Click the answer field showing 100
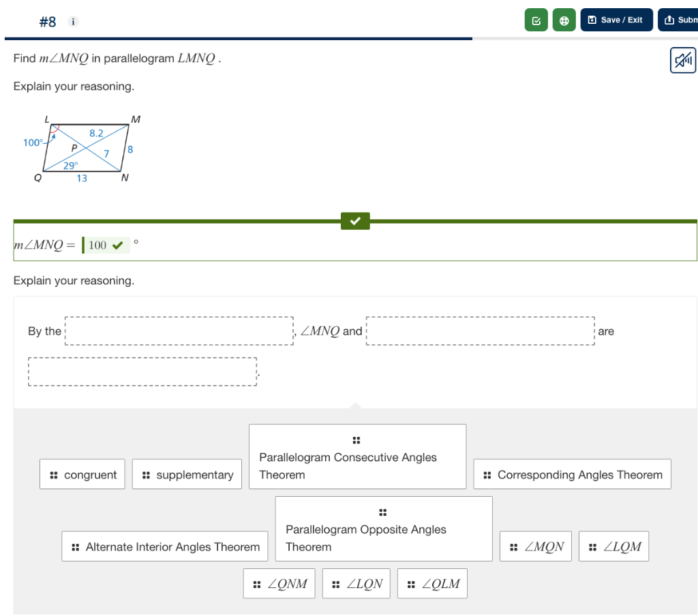This screenshot has width=698, height=616. pos(106,245)
